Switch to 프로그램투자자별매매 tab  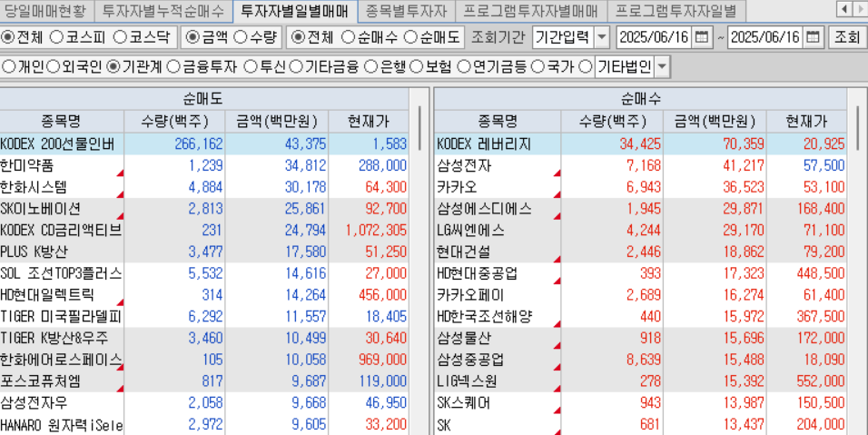pyautogui.click(x=531, y=10)
